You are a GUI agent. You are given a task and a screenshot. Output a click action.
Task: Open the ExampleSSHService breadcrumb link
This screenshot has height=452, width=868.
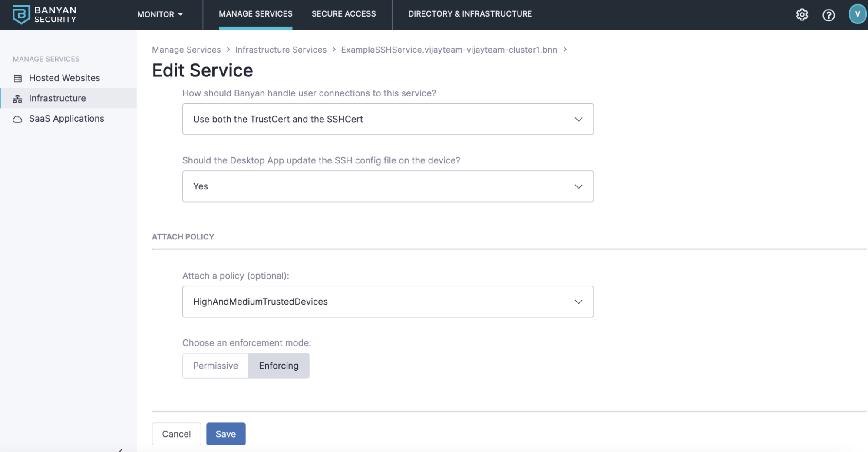click(449, 50)
